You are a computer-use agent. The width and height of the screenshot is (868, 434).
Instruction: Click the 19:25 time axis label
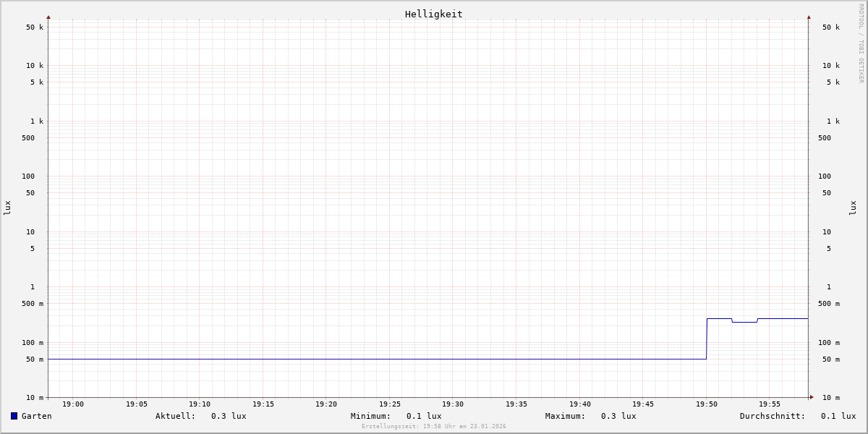(x=390, y=404)
